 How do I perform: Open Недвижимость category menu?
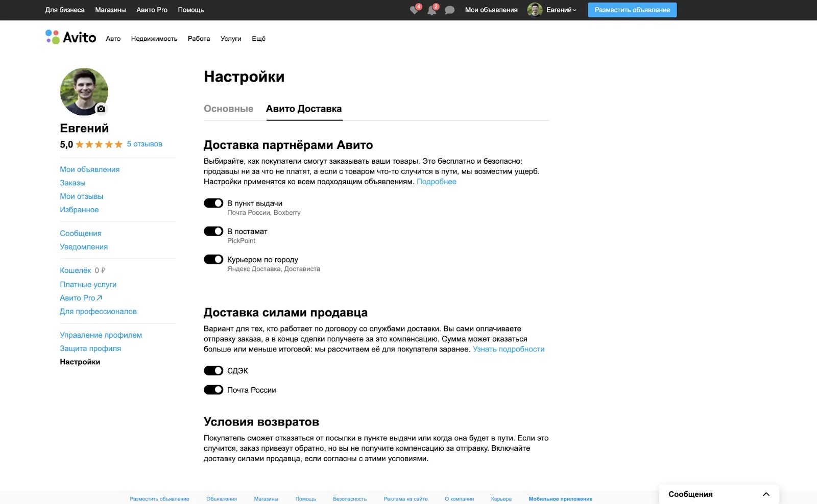pos(154,39)
